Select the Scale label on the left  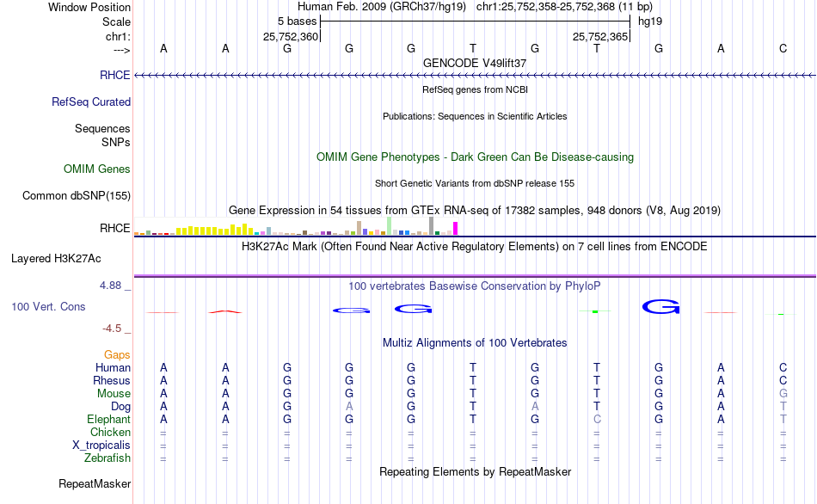116,22
